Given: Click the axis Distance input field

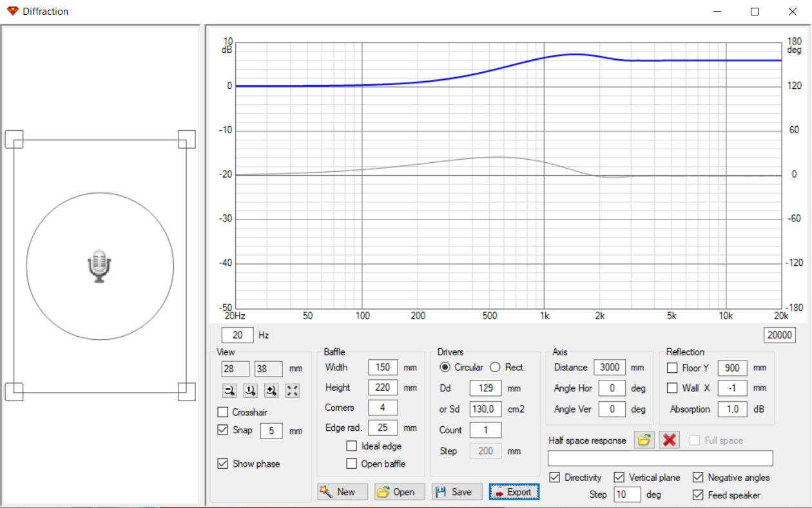Looking at the screenshot, I should (610, 368).
